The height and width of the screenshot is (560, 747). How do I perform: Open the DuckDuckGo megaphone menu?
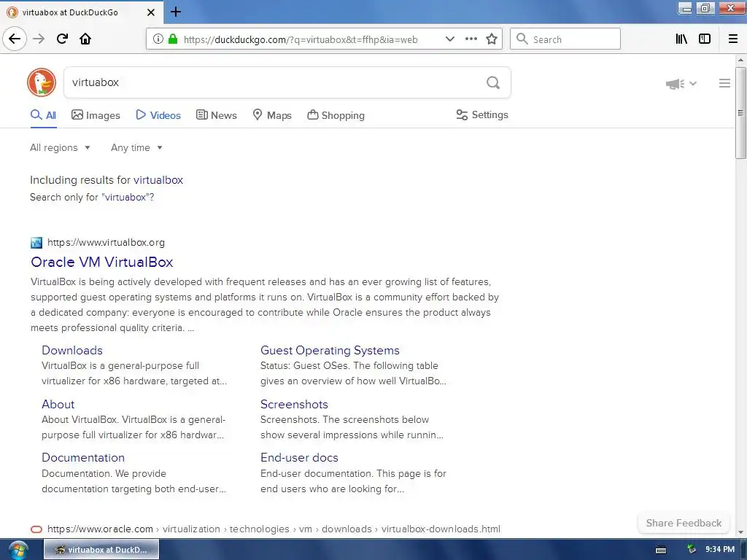click(681, 84)
